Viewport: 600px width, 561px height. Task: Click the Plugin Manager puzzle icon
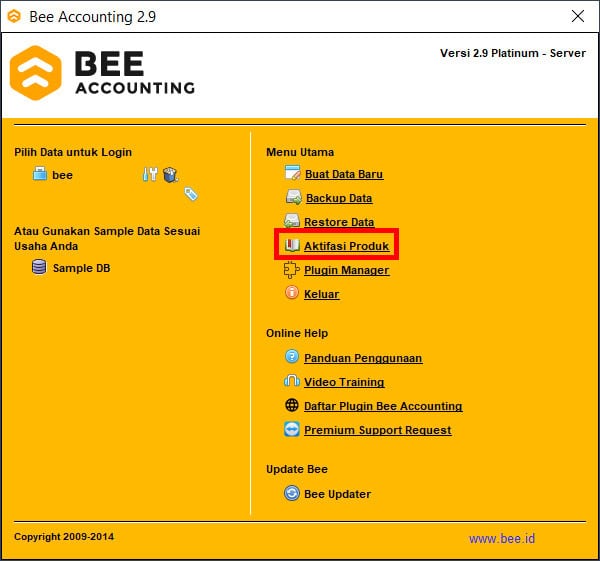click(292, 270)
